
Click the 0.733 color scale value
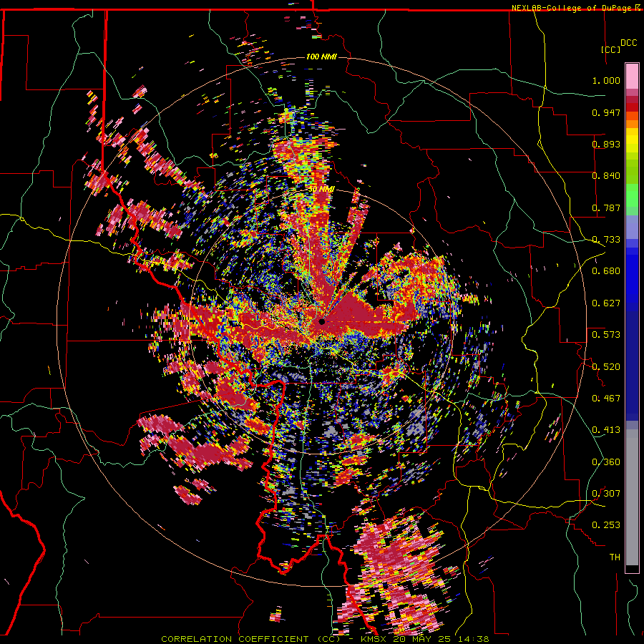coord(606,240)
